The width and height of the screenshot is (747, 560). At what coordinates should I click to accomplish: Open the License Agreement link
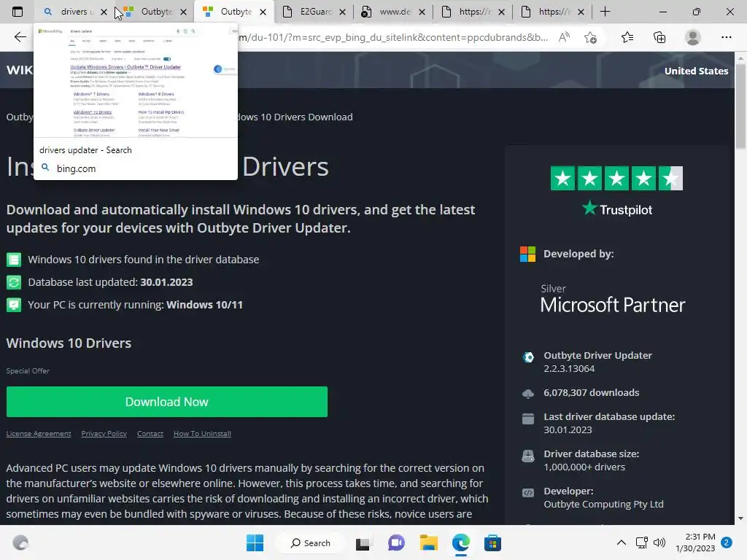[x=39, y=433]
